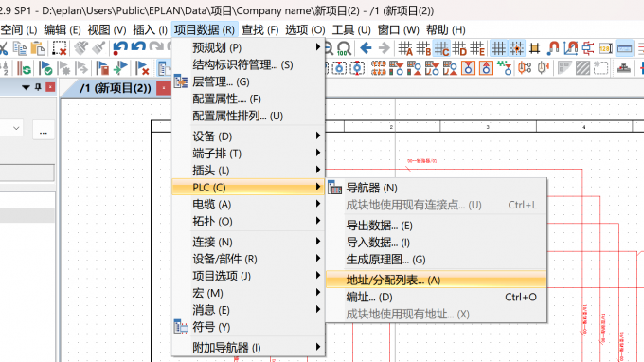Select 配置属性... (F) entry
The width and height of the screenshot is (644, 362).
click(248, 99)
